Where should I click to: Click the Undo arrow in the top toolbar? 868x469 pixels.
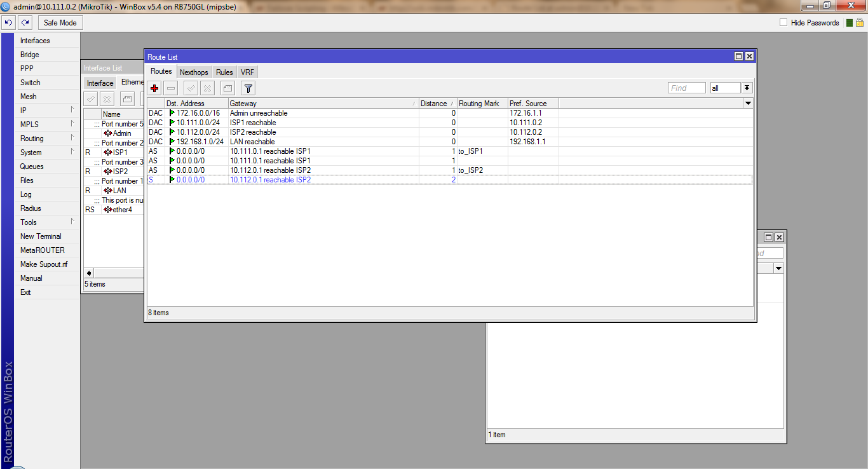pos(9,23)
